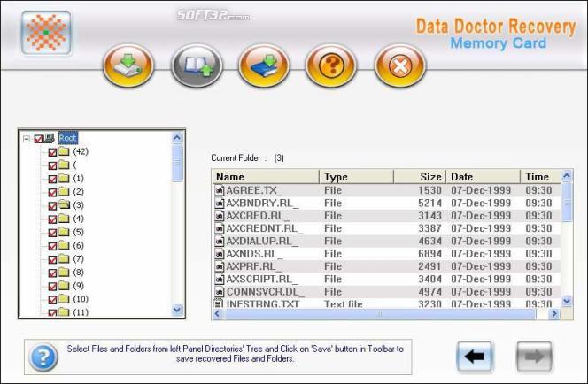The image size is (588, 384).
Task: Click the file icon of AXDIALUP.RL_
Action: (x=219, y=242)
